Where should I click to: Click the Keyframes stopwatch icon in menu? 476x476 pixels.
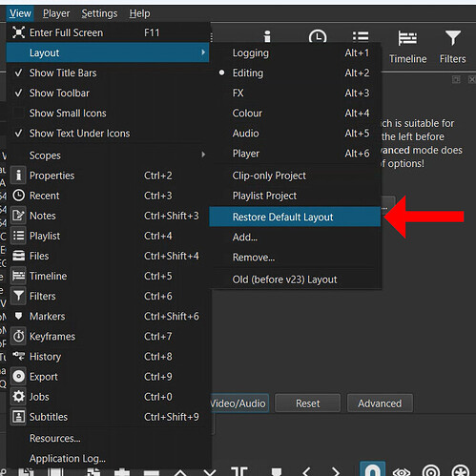coord(19,337)
